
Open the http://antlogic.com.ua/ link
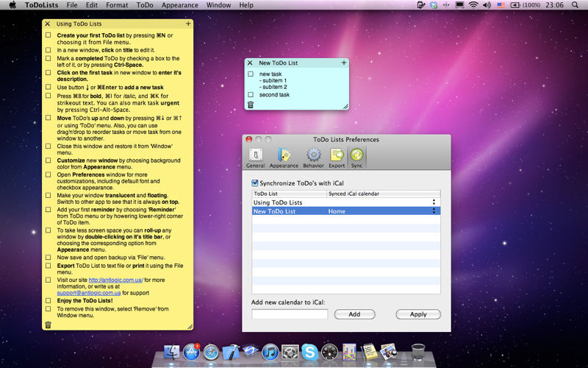116,280
